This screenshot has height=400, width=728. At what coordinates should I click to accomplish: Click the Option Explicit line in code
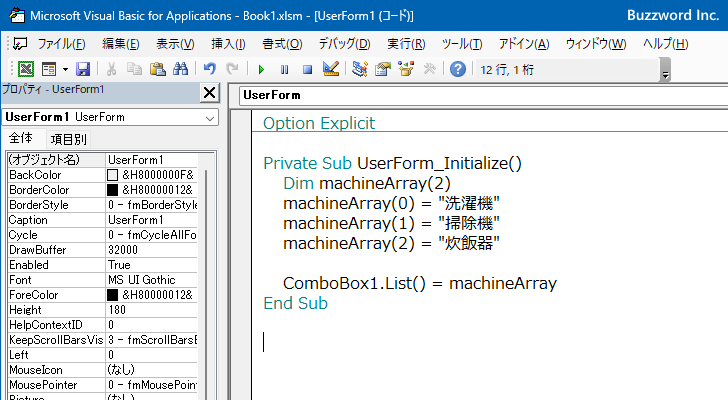point(319,123)
